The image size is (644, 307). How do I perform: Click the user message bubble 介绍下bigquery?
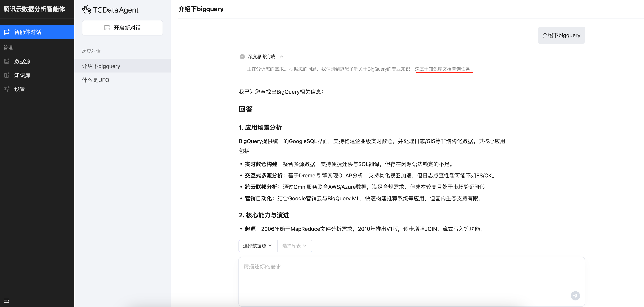click(561, 35)
